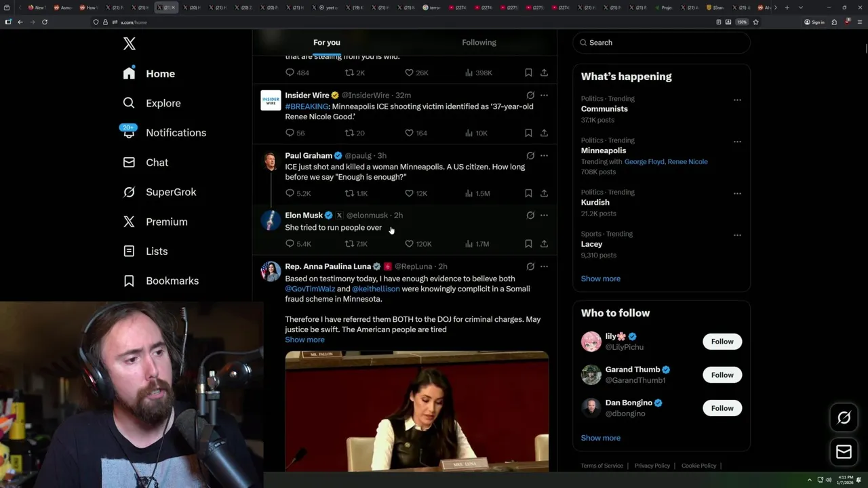This screenshot has height=488, width=868.
Task: Share the Insider Wire post
Action: pyautogui.click(x=544, y=133)
